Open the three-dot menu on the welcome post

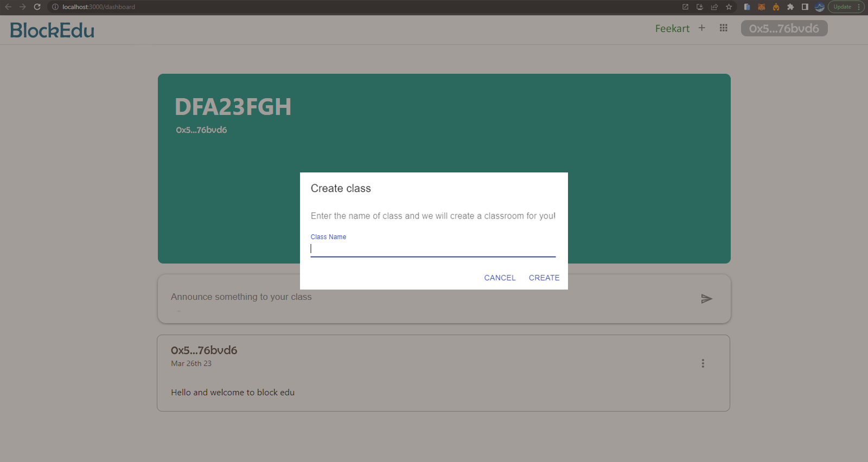tap(703, 363)
